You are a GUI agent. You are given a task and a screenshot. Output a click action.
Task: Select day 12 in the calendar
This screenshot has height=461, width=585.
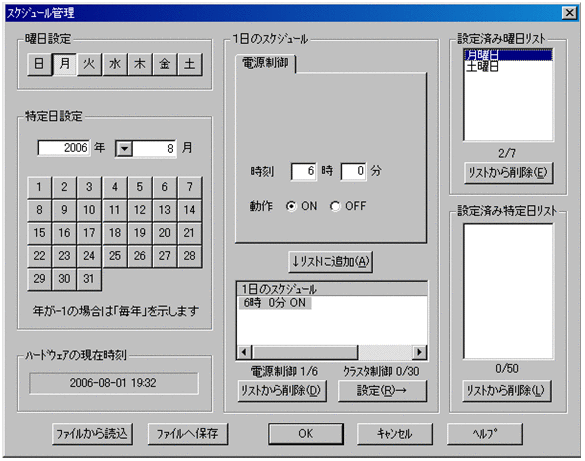click(x=140, y=210)
